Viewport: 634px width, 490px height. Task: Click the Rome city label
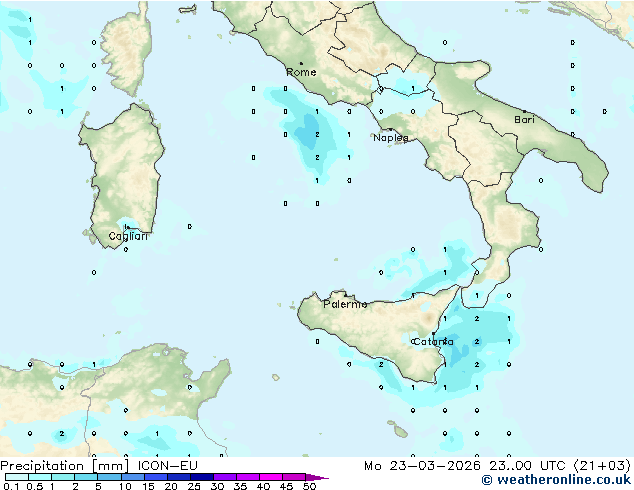tap(301, 72)
